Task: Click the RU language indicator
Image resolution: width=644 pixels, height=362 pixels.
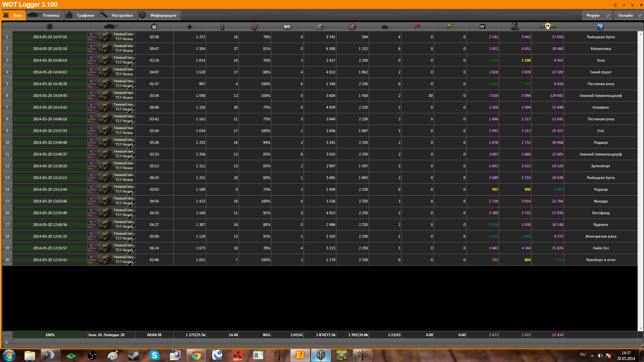Action: [x=583, y=355]
